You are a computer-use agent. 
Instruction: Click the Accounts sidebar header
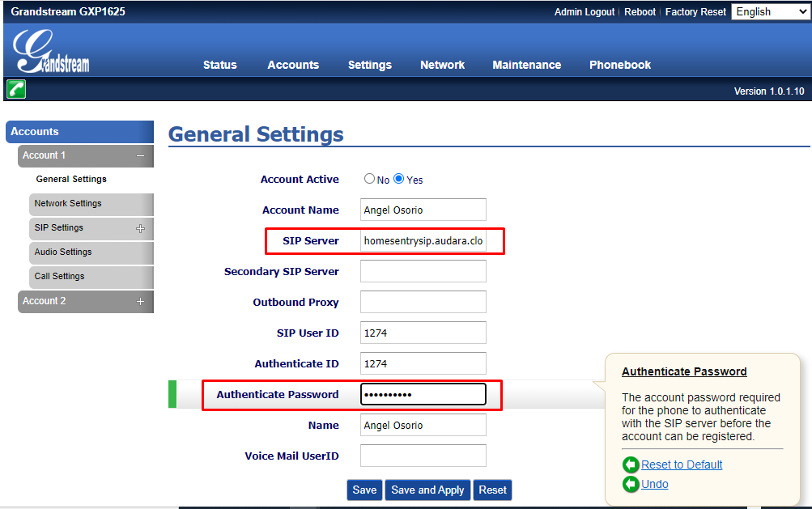point(80,132)
